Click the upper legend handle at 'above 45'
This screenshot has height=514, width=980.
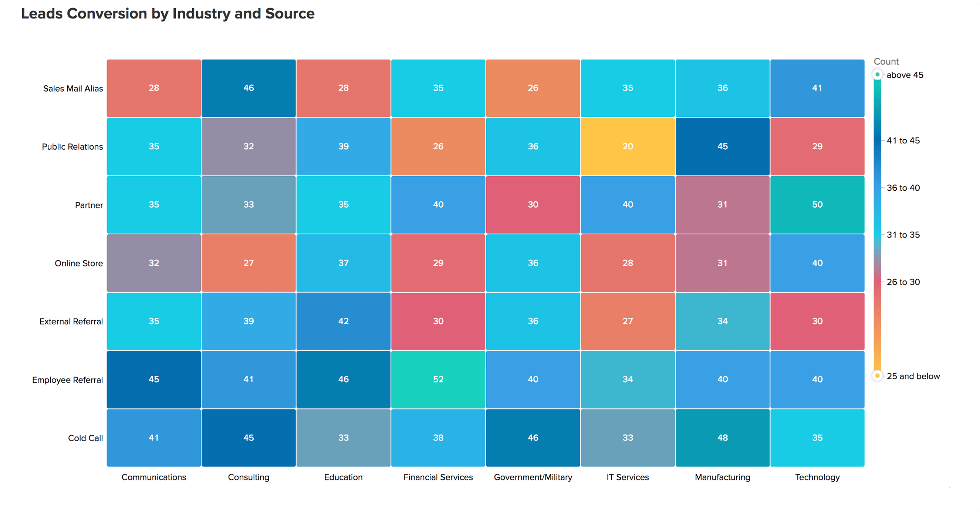[877, 75]
